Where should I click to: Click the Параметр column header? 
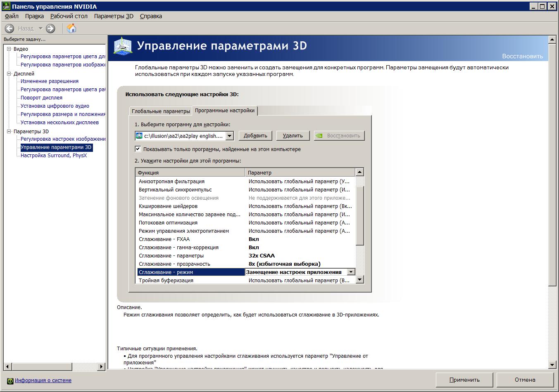pos(300,172)
